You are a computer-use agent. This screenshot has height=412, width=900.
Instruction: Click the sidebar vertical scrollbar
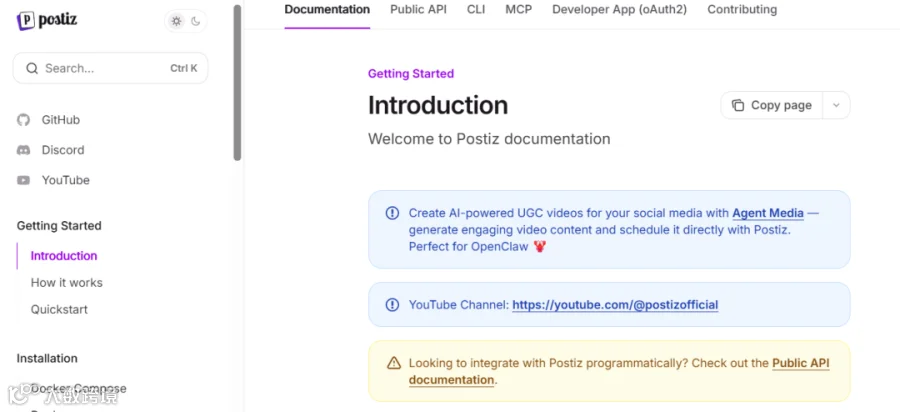tap(237, 83)
